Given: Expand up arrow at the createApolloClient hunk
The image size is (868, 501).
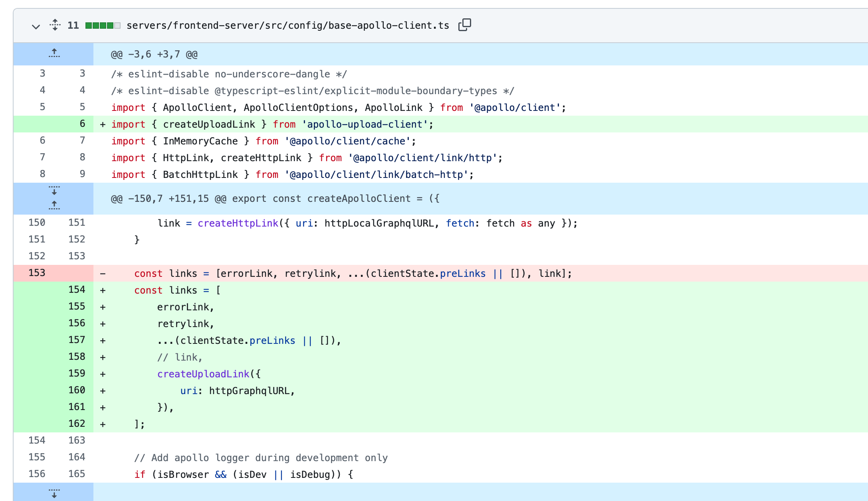Looking at the screenshot, I should pyautogui.click(x=54, y=205).
